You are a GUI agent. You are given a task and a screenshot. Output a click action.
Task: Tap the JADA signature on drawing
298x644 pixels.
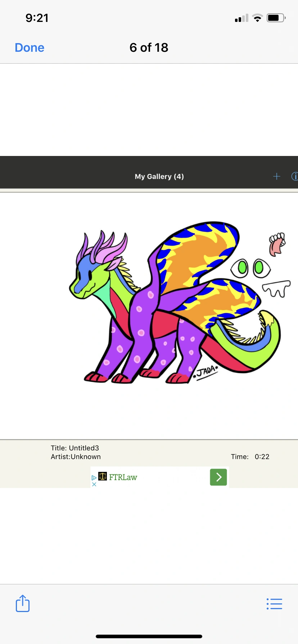pos(206,372)
